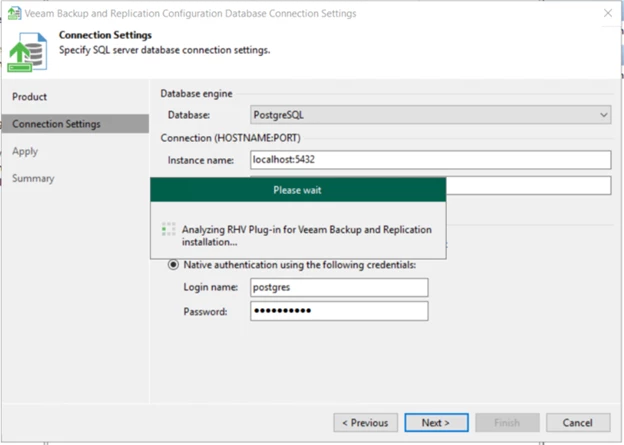Click the disabled Finish button

point(507,423)
